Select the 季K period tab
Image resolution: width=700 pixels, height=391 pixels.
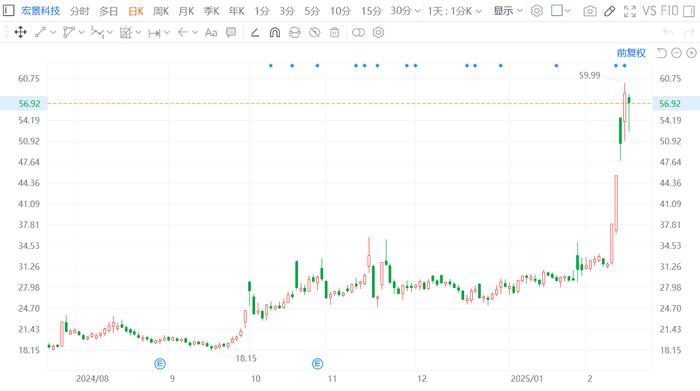pos(212,11)
